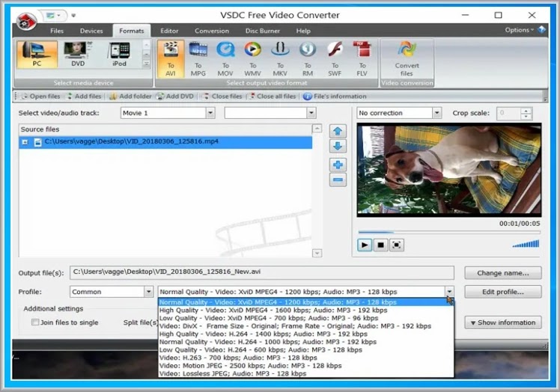Screen dimensions: 560x392
Task: Click Open files in toolbar
Action: click(40, 96)
